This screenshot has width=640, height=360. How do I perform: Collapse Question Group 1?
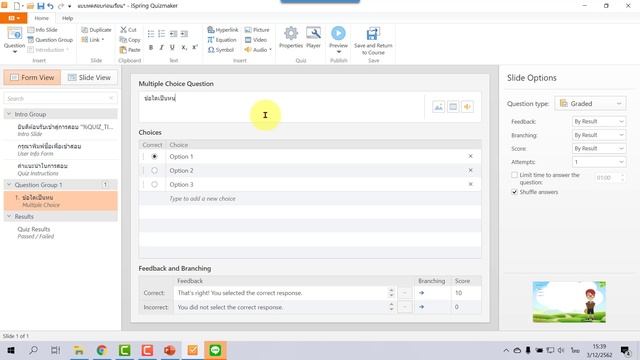pos(9,185)
